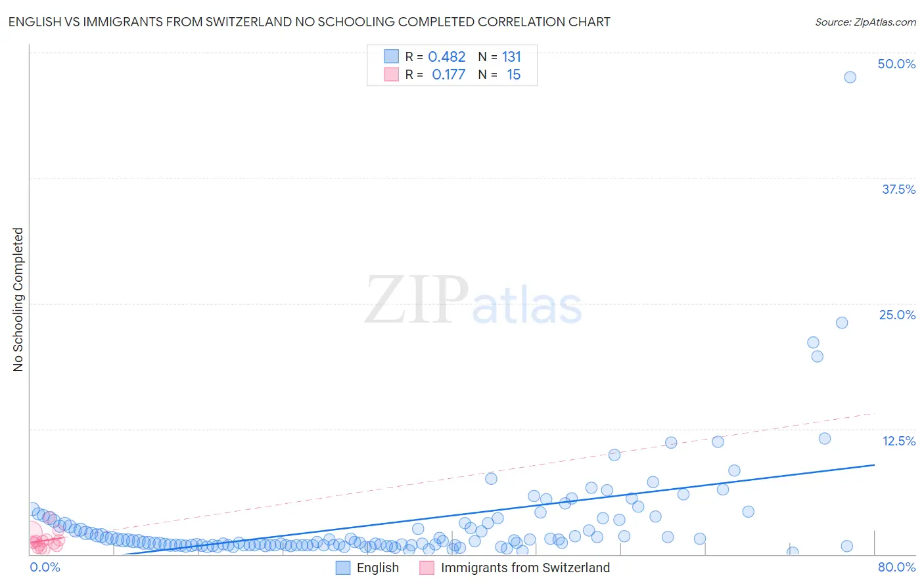
Task: Open the ZipAtlas.com source link
Action: pyautogui.click(x=866, y=22)
